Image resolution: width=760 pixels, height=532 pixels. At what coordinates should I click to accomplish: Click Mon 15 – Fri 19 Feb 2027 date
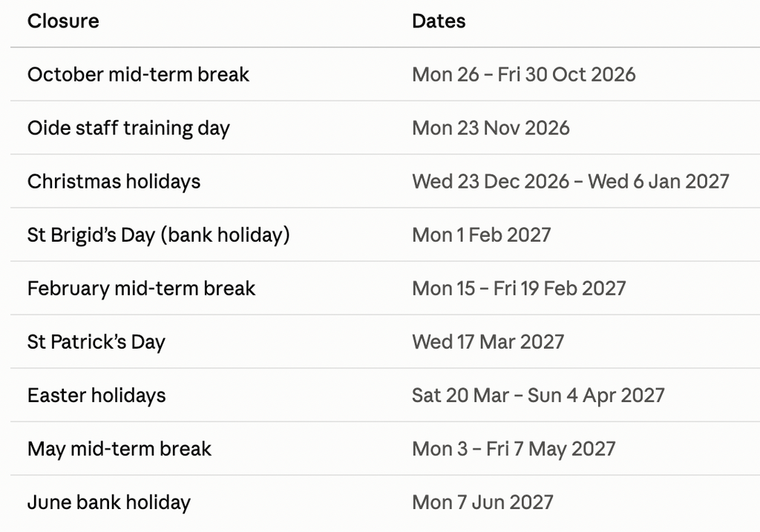click(519, 289)
